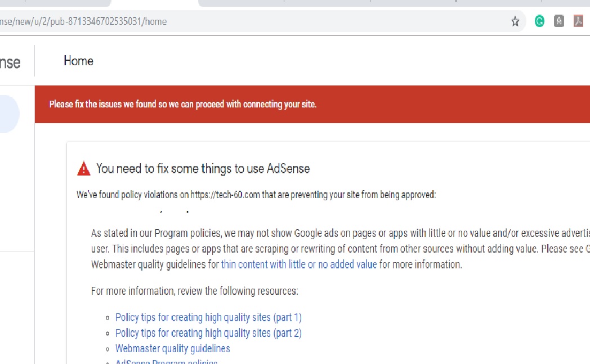
Task: Click the AdSense logo text at left
Action: (10, 62)
